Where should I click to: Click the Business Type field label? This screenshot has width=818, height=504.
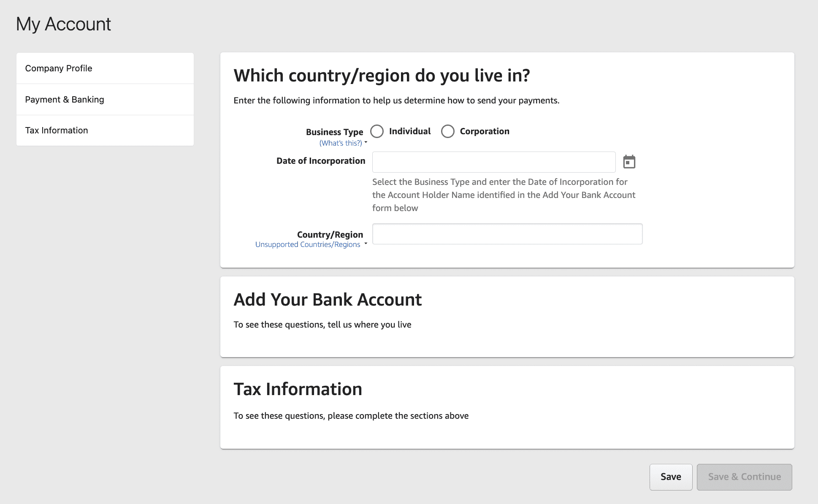334,132
